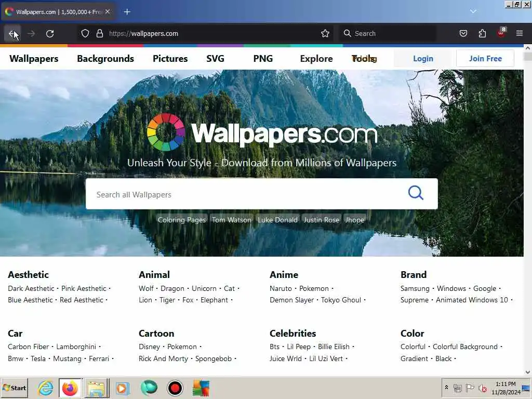Open the Backgrounds nav menu
Screen dimensions: 532x399
tap(105, 59)
